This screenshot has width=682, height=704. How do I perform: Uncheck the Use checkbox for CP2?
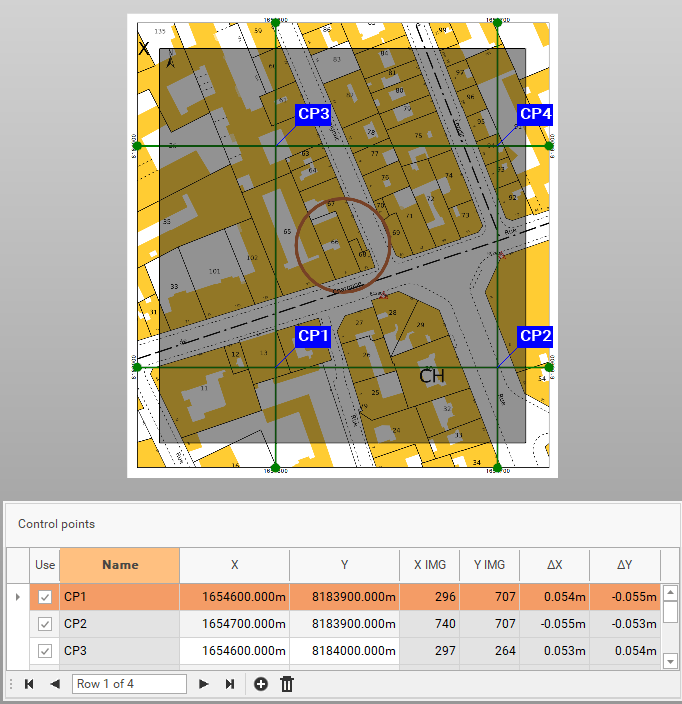(x=45, y=624)
